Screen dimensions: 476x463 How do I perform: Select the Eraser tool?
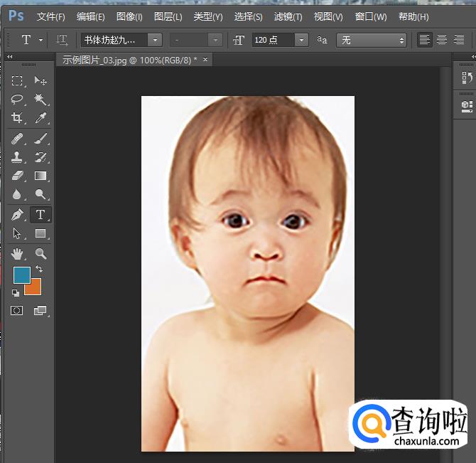pos(18,176)
